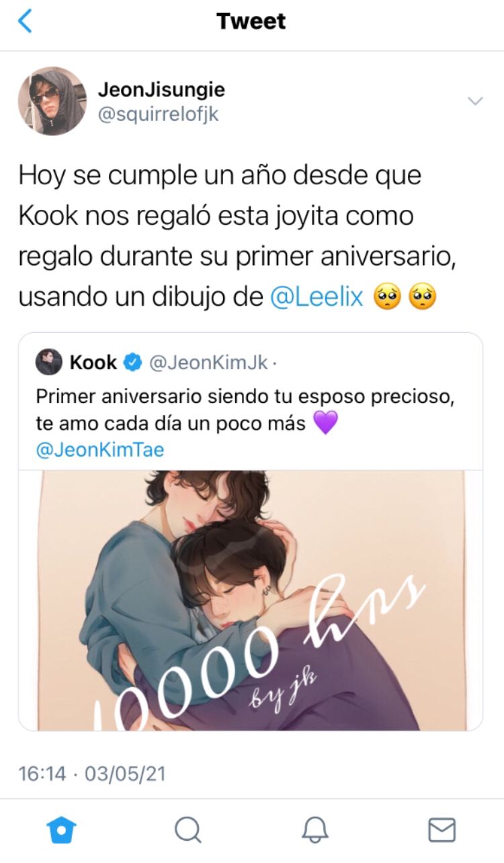
Task: Tap the Kook display name in quote
Action: tap(93, 363)
